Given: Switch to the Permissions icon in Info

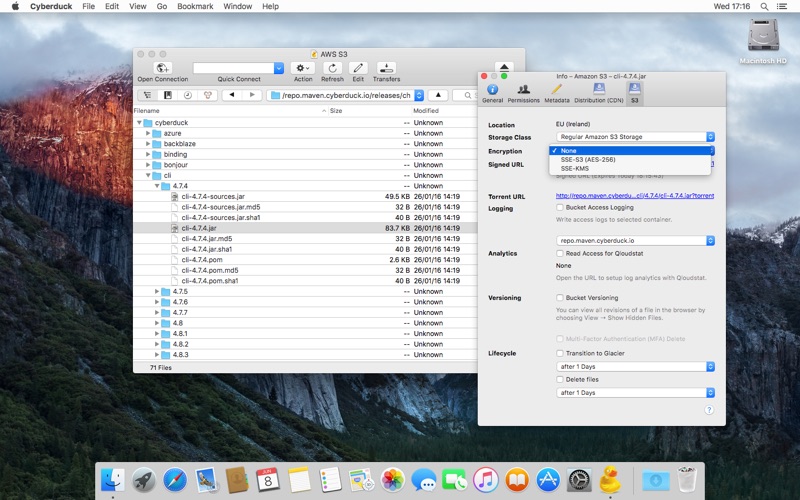Looking at the screenshot, I should pyautogui.click(x=523, y=90).
